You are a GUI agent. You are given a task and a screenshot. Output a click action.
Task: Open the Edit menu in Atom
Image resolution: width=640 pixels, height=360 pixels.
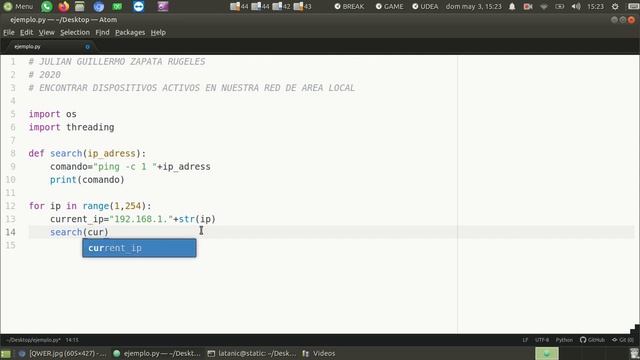(x=27, y=32)
